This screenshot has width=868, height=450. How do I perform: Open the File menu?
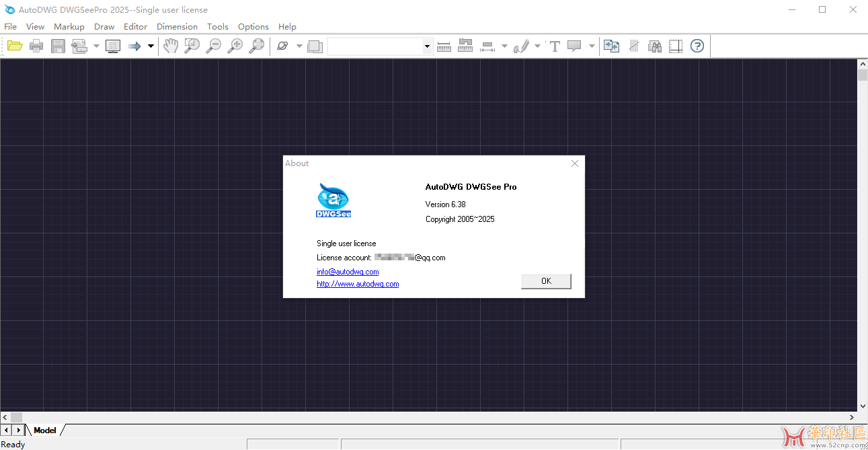click(x=10, y=27)
